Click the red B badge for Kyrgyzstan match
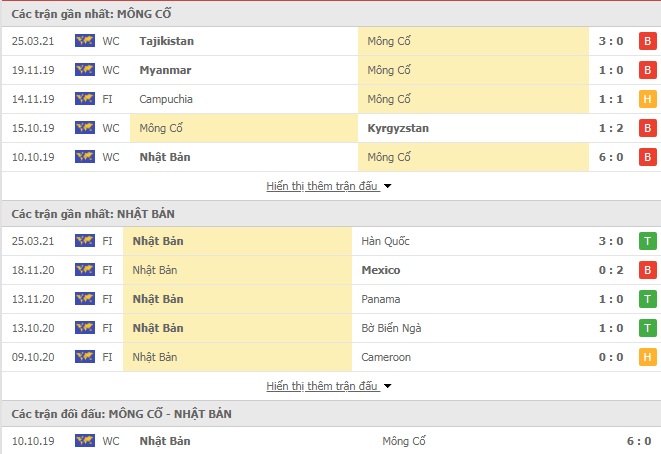Image resolution: width=661 pixels, height=454 pixels. point(648,128)
